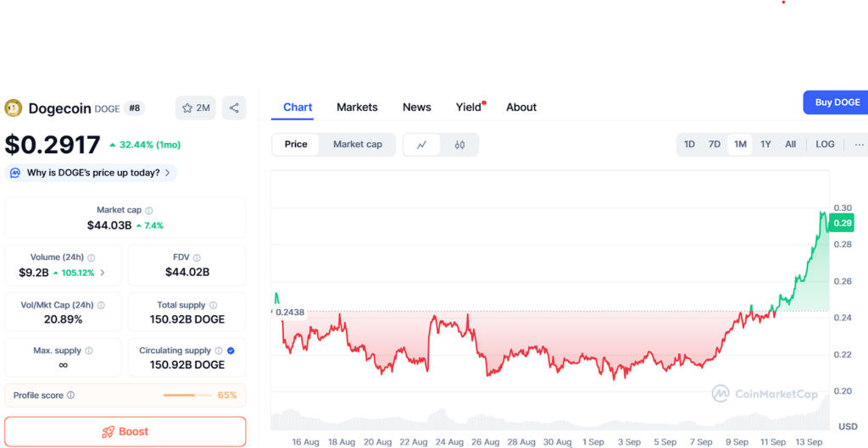Click the Dogecoin coin logo
Image resolution: width=868 pixels, height=448 pixels.
(x=14, y=108)
